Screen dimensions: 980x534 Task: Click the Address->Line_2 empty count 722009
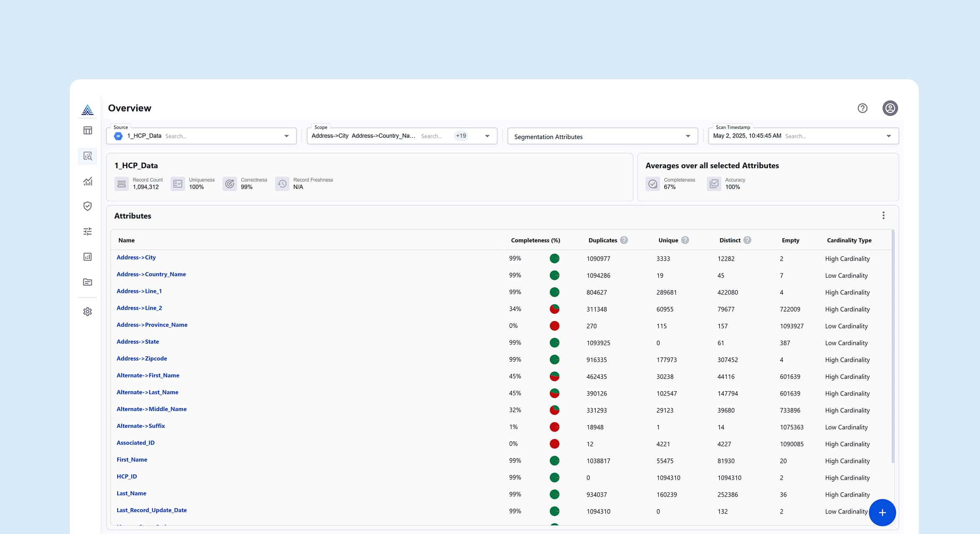(x=790, y=309)
